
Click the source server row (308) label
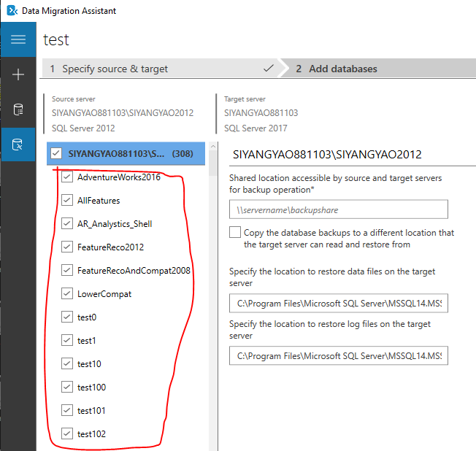[x=183, y=153]
